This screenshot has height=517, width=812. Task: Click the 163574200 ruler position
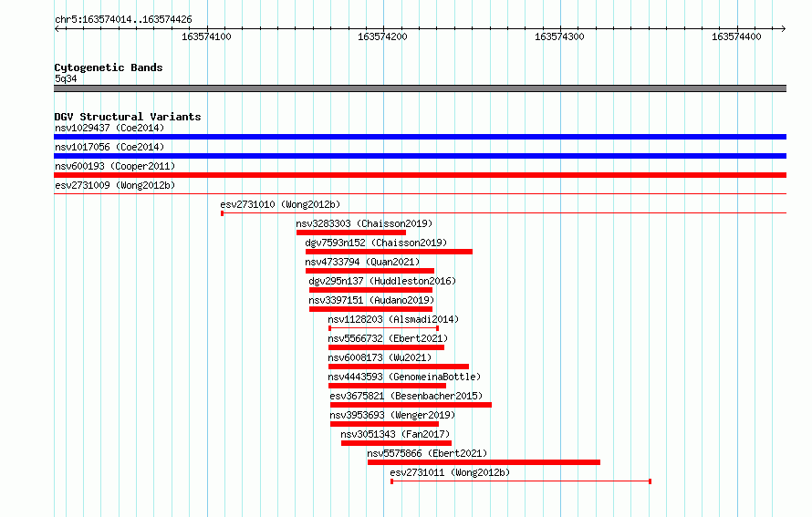point(382,36)
